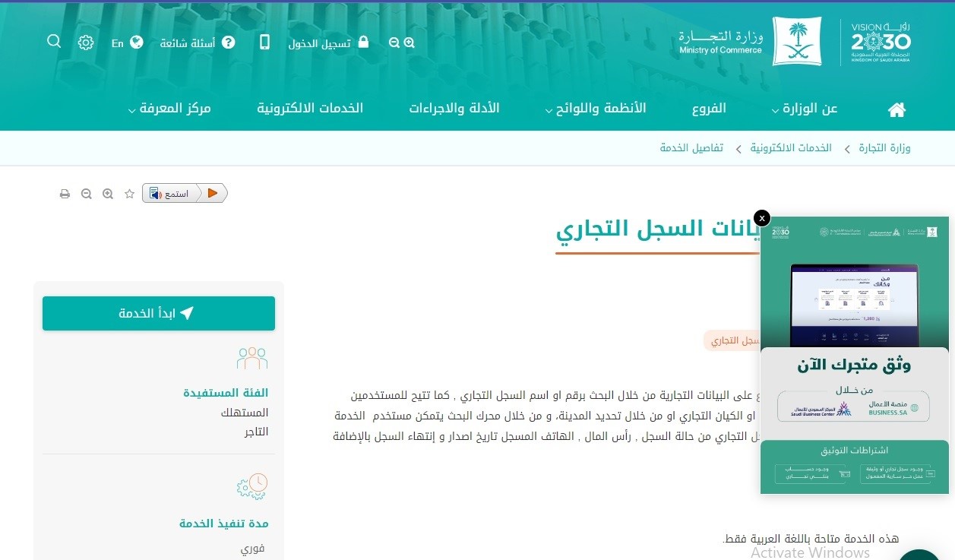Open الأدلة والاجراءات menu item

[454, 108]
